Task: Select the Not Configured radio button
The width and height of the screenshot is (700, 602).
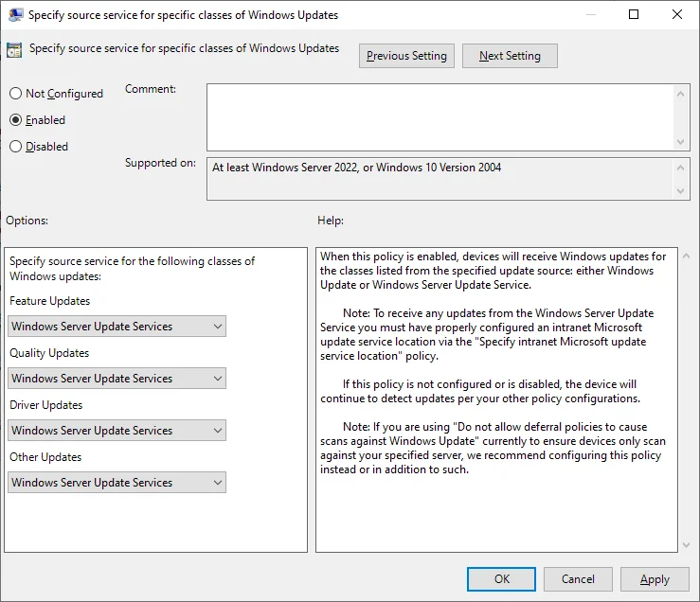Action: pyautogui.click(x=56, y=94)
